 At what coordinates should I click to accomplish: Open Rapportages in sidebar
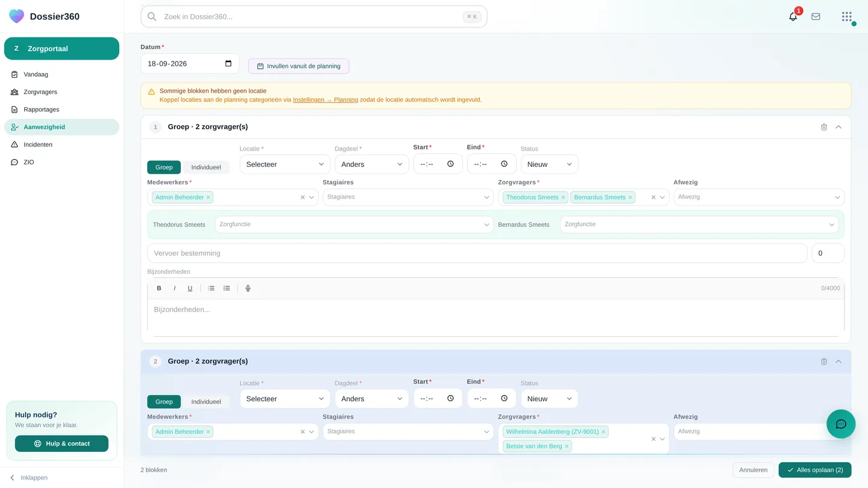61,110
